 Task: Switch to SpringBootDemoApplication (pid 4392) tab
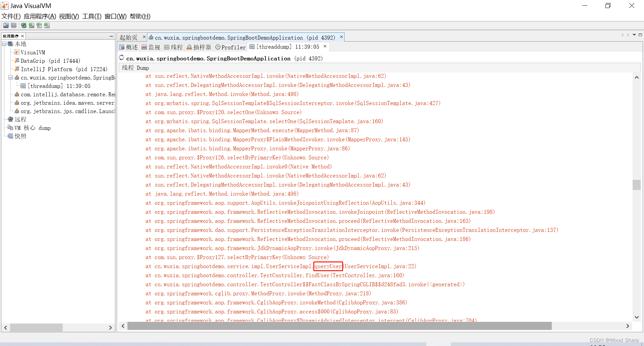245,38
